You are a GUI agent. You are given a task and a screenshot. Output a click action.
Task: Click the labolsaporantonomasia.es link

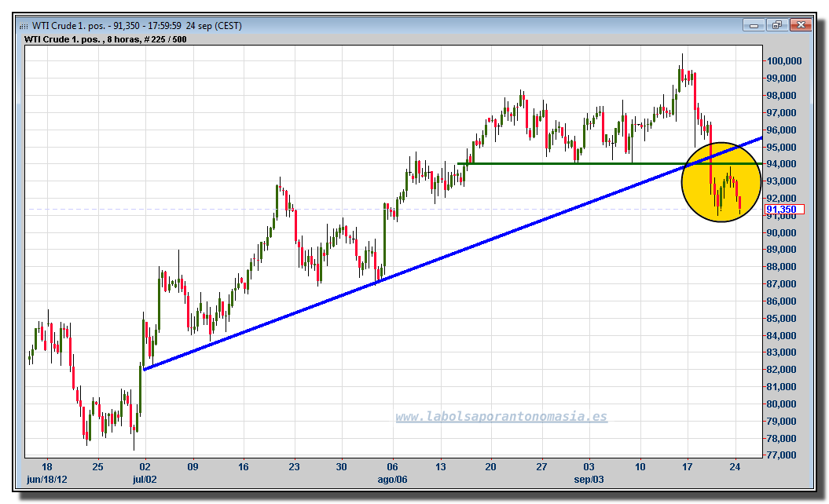501,416
